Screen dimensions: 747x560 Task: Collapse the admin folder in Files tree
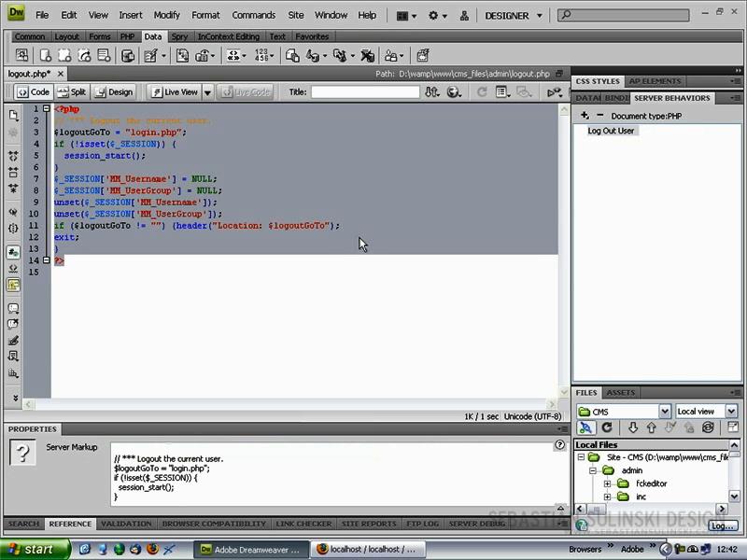(593, 470)
